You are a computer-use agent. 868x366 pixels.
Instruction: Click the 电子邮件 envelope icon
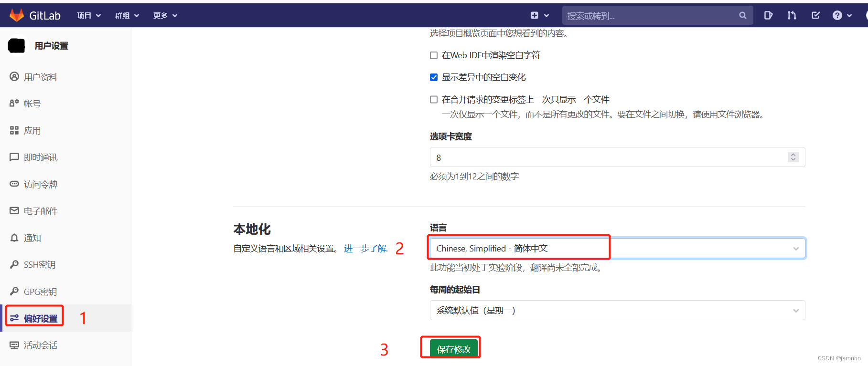click(14, 210)
